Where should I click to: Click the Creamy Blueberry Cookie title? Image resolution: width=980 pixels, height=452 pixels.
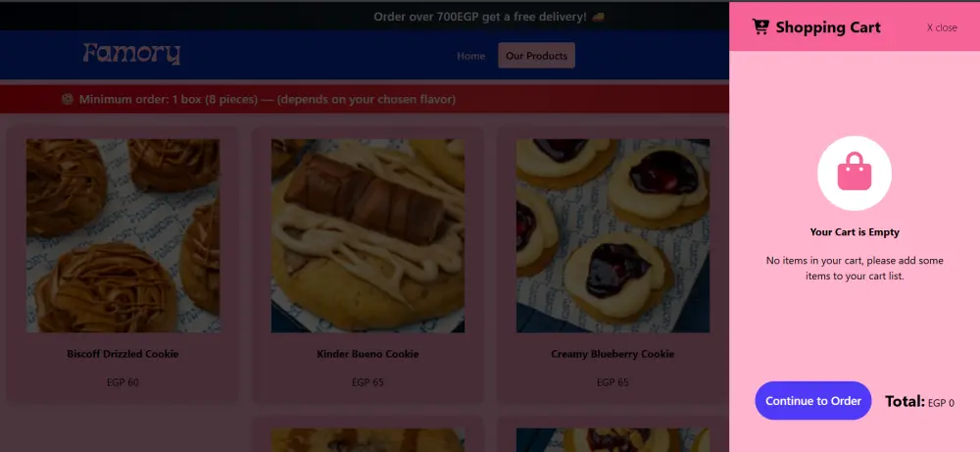(x=612, y=354)
